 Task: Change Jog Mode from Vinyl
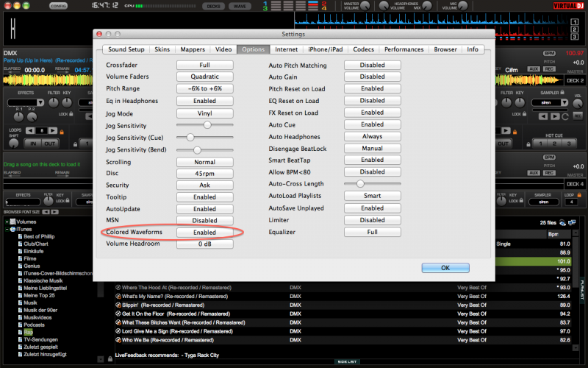[x=205, y=113]
